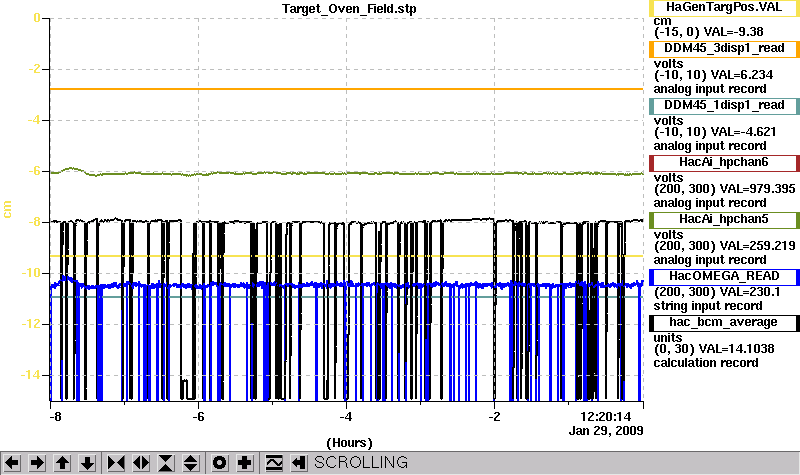Click the -8 hours x-axis tick label
This screenshot has width=800, height=475.
55,417
